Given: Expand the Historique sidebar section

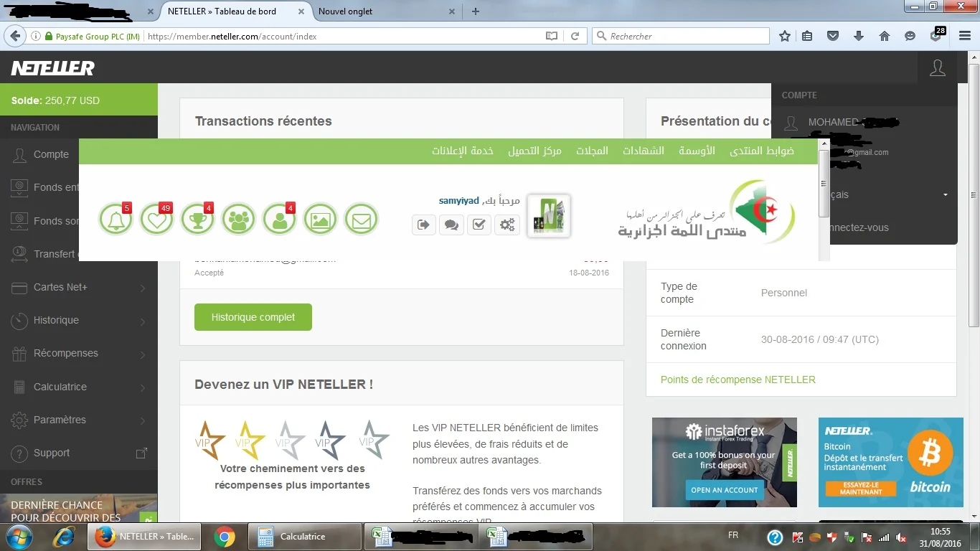Looking at the screenshot, I should (79, 321).
